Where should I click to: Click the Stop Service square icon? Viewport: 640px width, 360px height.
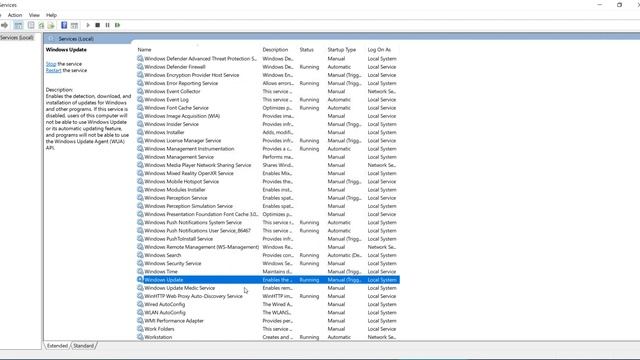[98, 25]
